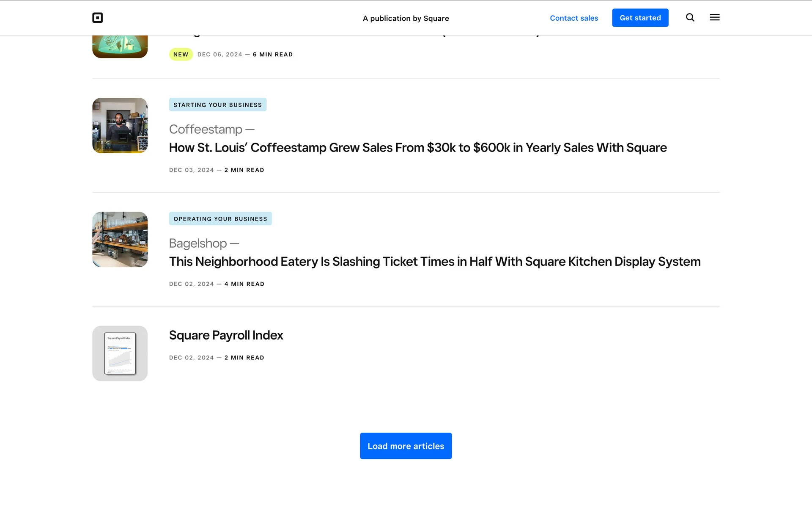Open the Square Payroll Index title

(x=226, y=335)
